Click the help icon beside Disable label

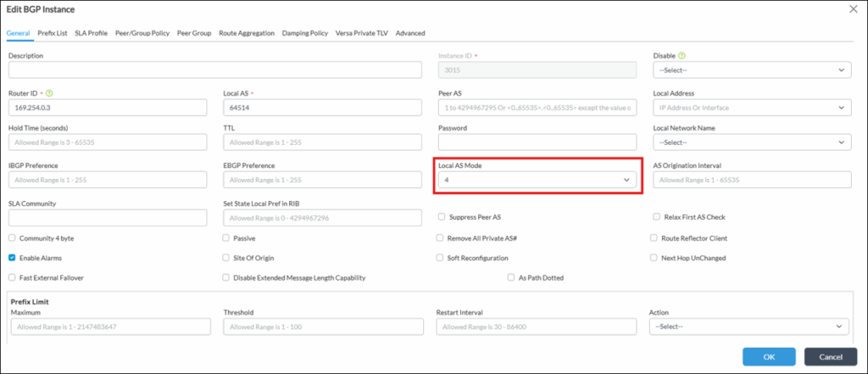(x=682, y=56)
